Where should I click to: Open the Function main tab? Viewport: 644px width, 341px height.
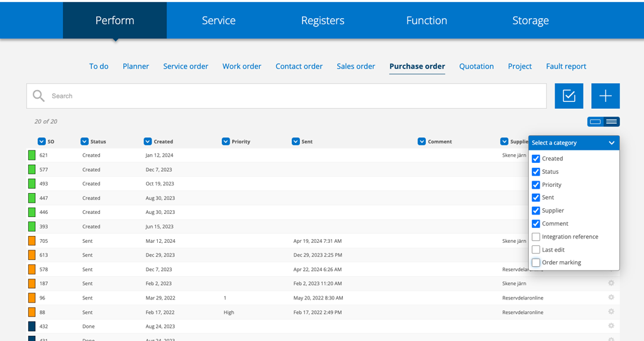click(427, 21)
